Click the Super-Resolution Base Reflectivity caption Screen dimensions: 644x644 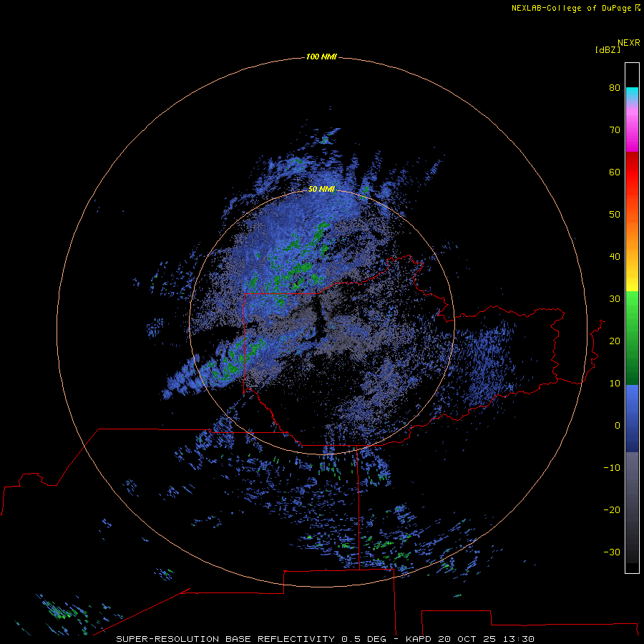tap(325, 639)
